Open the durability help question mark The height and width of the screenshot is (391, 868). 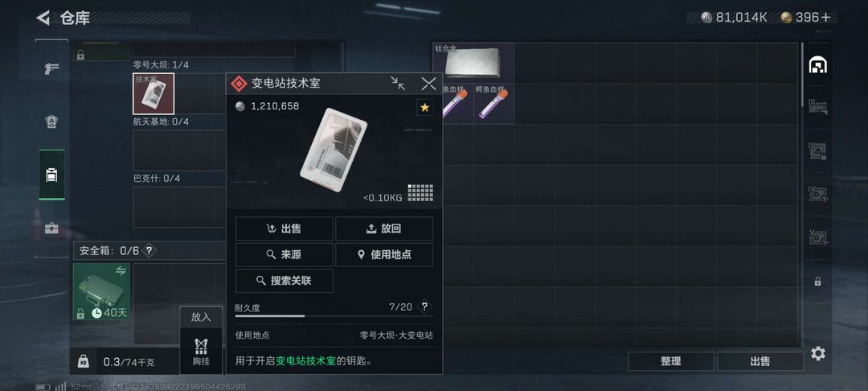coord(424,307)
